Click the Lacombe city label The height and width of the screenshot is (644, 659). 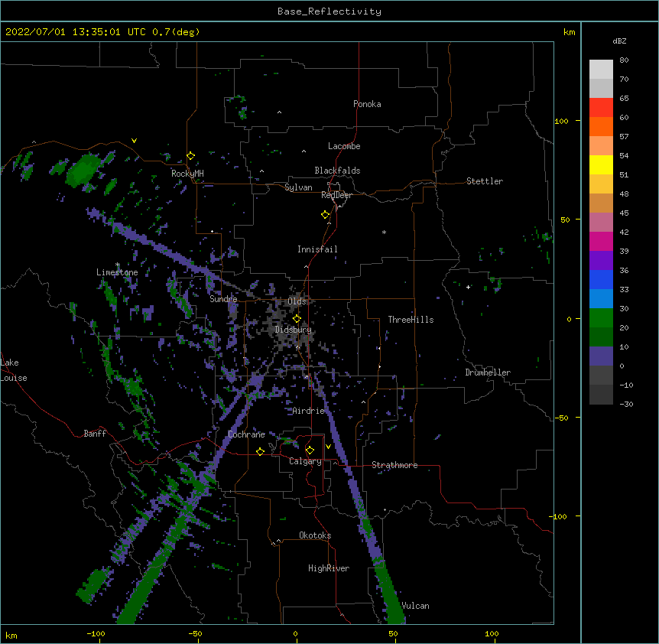(x=344, y=146)
